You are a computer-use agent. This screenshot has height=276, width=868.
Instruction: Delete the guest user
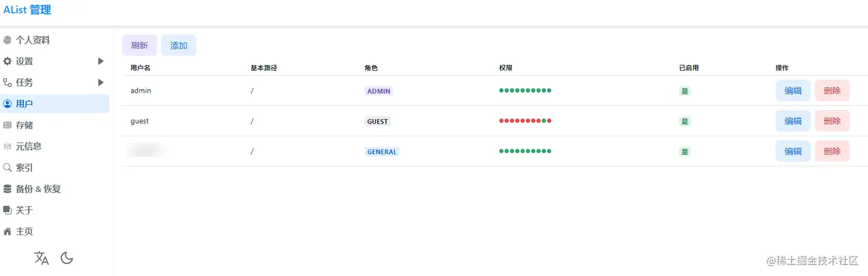tap(832, 121)
